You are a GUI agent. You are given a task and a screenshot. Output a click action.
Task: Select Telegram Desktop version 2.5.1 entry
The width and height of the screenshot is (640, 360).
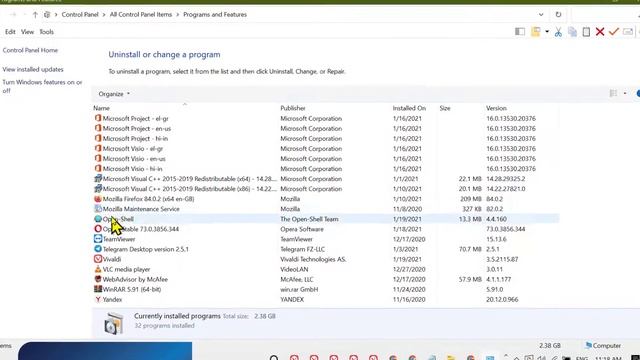coord(145,249)
